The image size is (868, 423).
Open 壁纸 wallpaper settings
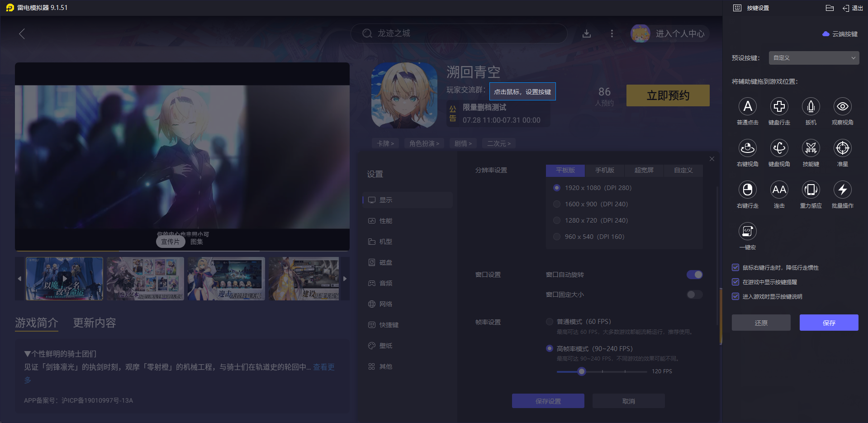click(x=408, y=346)
